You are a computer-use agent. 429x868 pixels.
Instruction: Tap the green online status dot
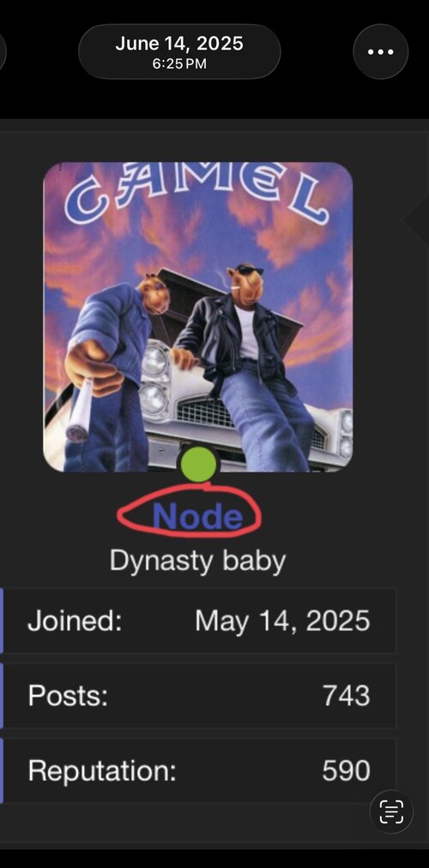198,464
